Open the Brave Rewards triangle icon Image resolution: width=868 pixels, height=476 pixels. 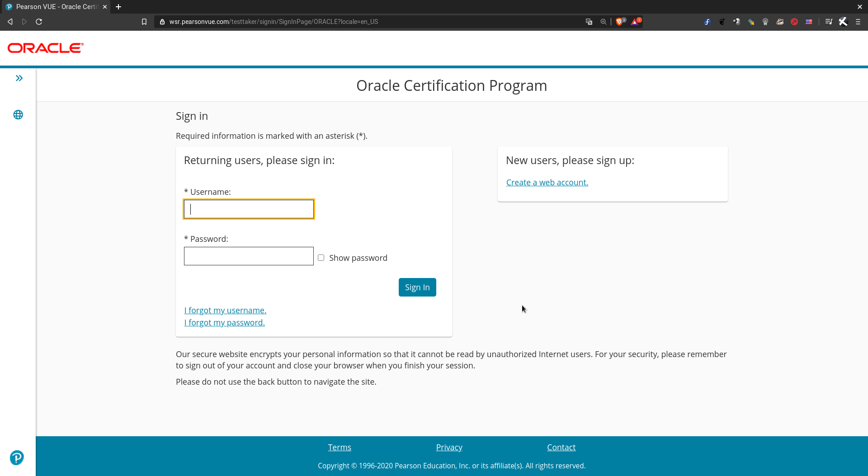tap(636, 21)
